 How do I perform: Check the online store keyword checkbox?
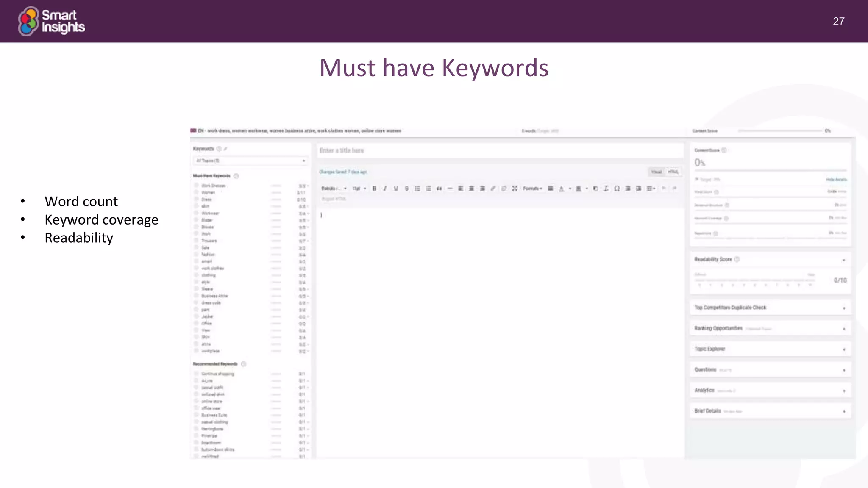(196, 401)
